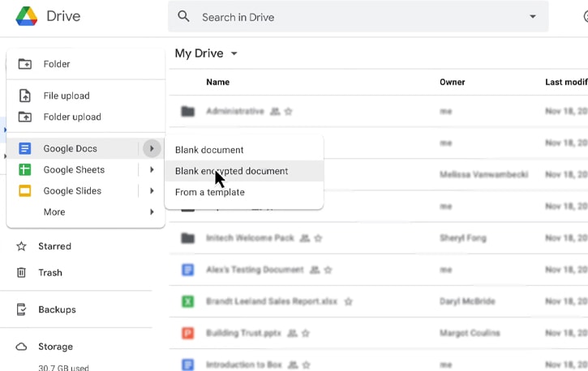This screenshot has width=588, height=371.
Task: Choose File upload
Action: (85, 96)
